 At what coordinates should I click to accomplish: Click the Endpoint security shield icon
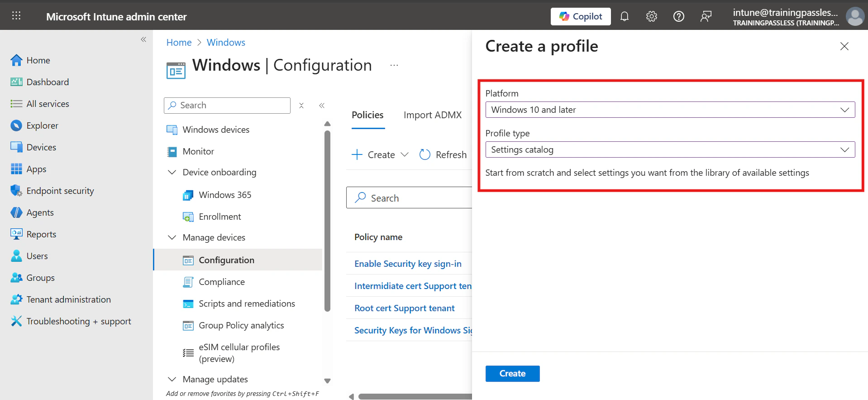coord(16,191)
